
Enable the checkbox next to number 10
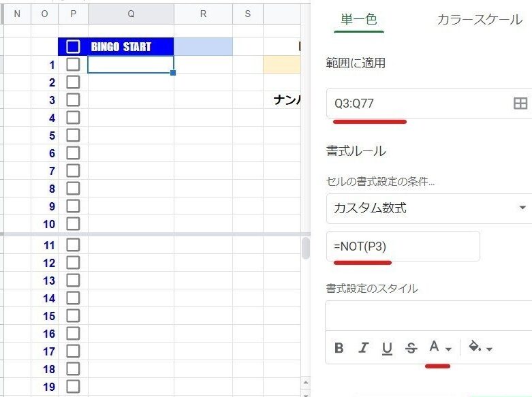click(x=73, y=224)
